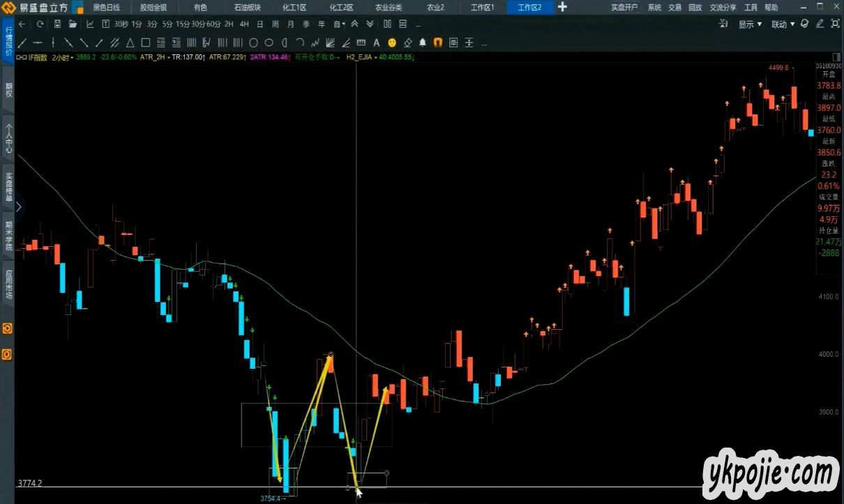
Task: Click the refresh chart icon
Action: pos(40,24)
